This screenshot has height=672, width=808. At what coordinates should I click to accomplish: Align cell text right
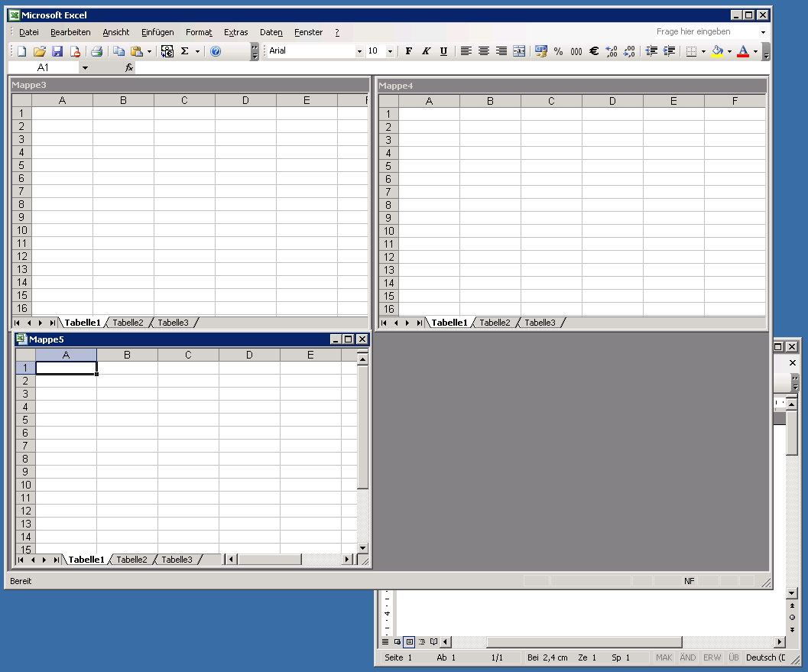(501, 51)
